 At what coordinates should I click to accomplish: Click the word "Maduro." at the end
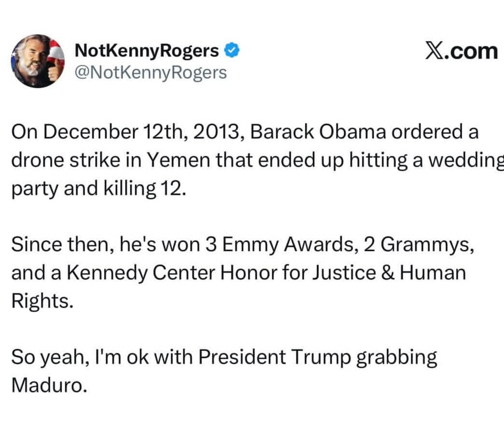(x=49, y=385)
